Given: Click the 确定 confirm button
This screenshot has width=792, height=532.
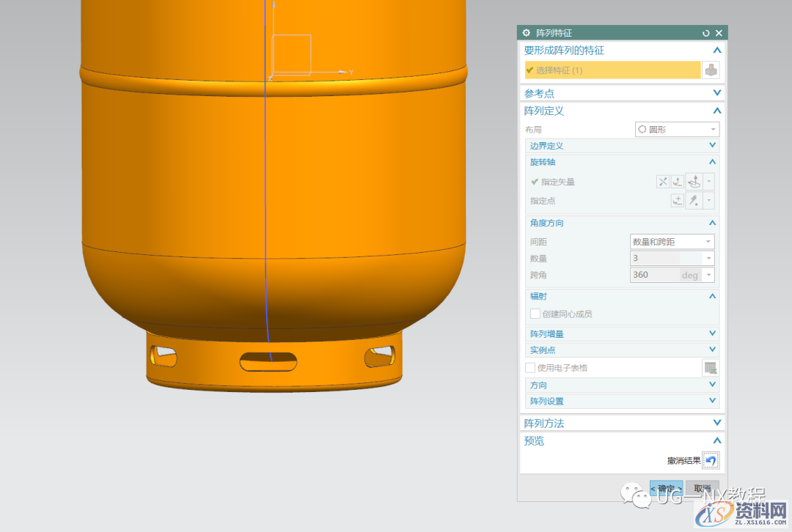Looking at the screenshot, I should click(666, 489).
